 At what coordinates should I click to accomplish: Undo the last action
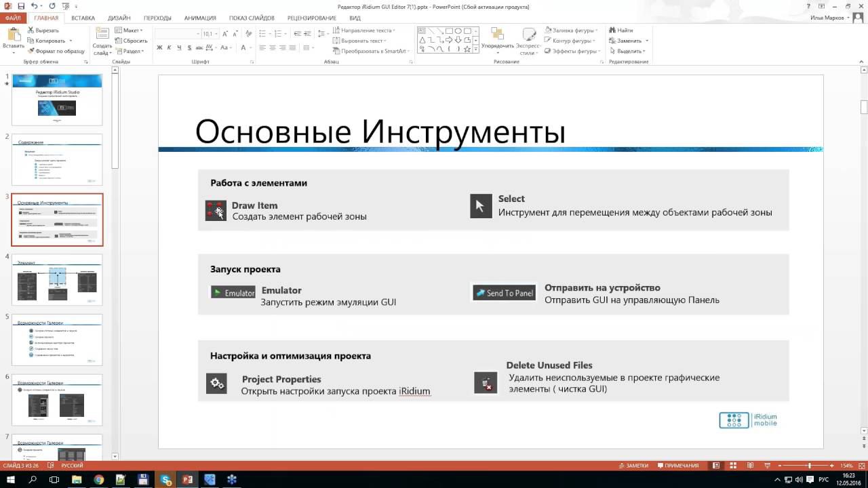[34, 6]
